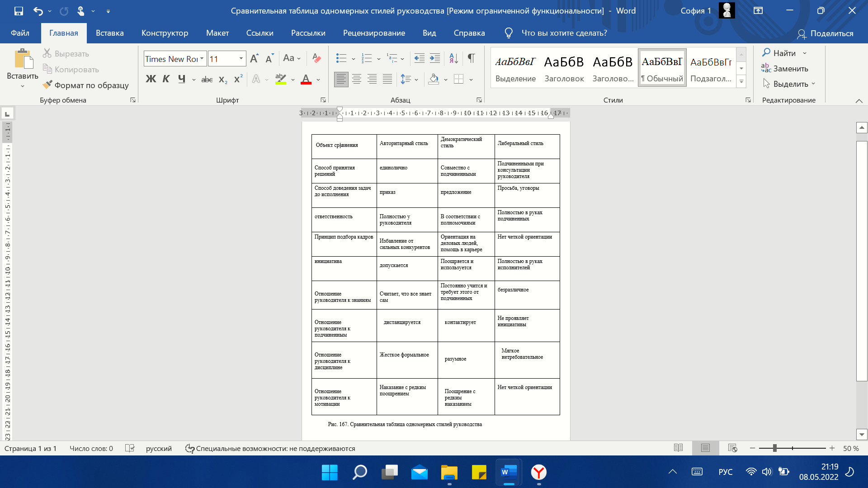Apply shading paint bucket to selection
This screenshot has width=868, height=488.
[434, 80]
